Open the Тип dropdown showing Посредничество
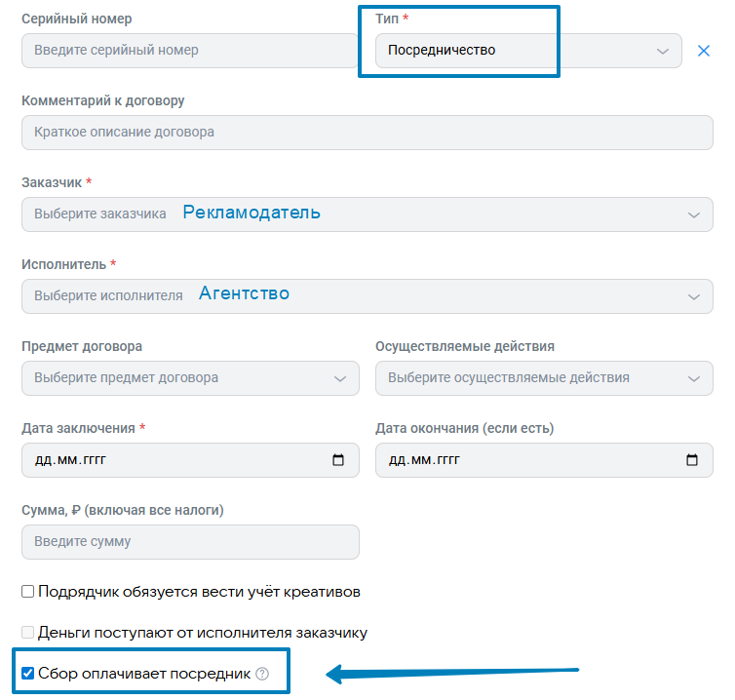 pyautogui.click(x=528, y=51)
